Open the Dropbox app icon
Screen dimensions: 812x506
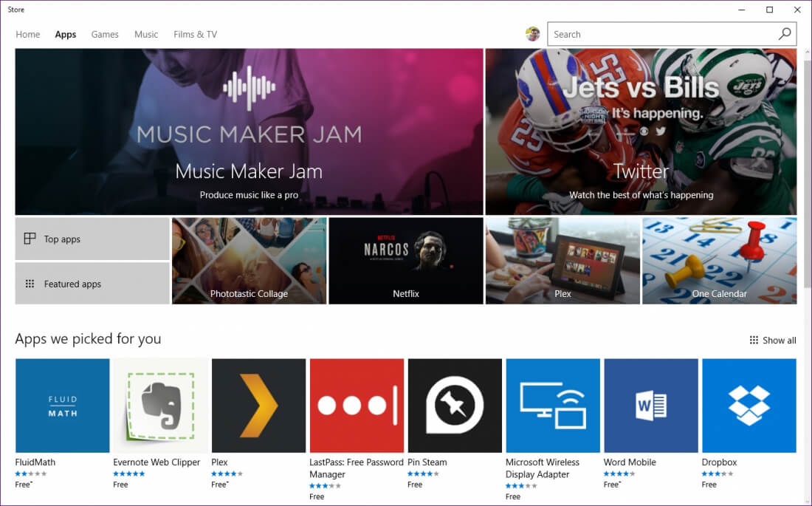pos(749,406)
